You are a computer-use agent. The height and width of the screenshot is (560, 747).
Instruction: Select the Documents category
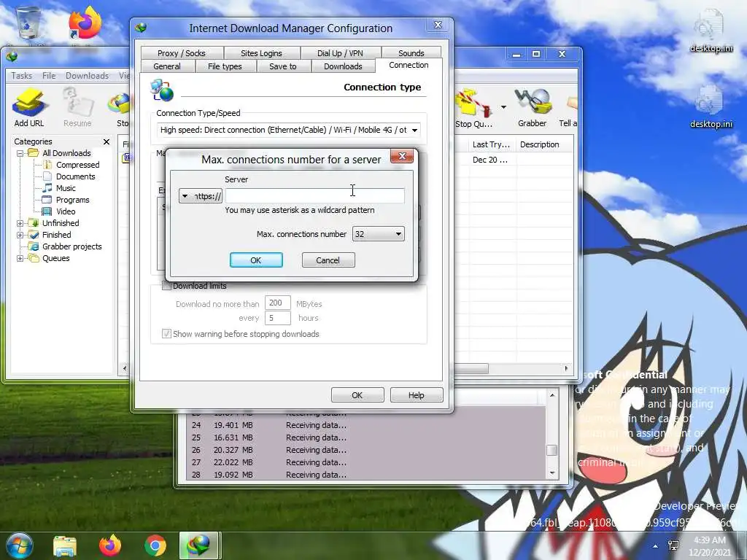(x=75, y=176)
